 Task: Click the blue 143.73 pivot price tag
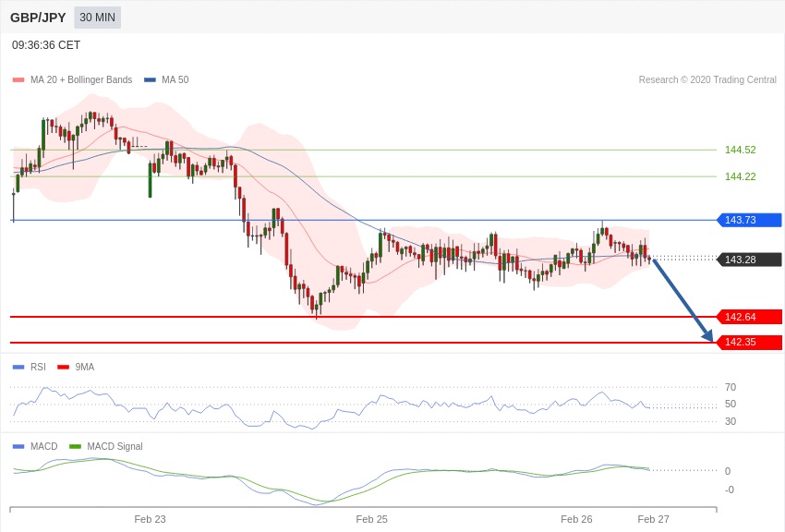pyautogui.click(x=750, y=220)
